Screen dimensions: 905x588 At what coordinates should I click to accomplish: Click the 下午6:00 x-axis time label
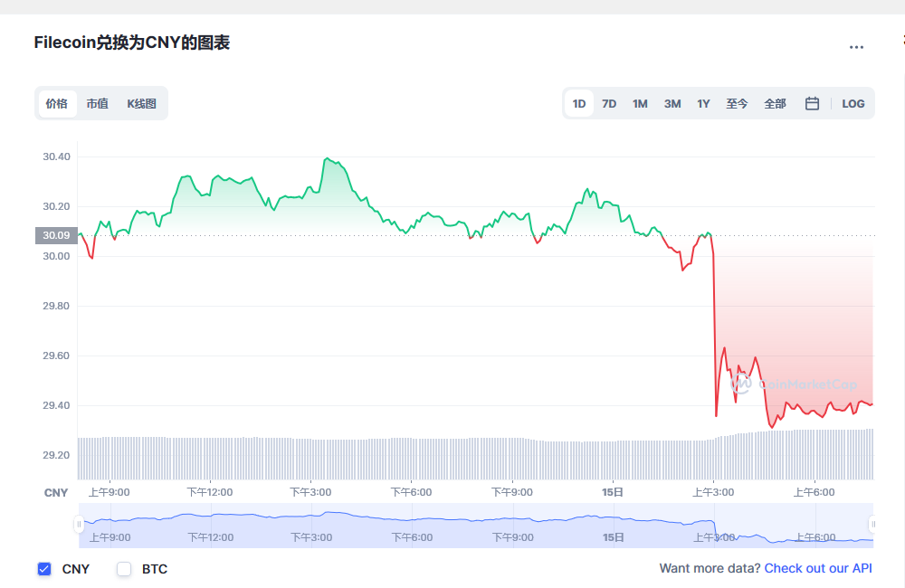pyautogui.click(x=411, y=492)
